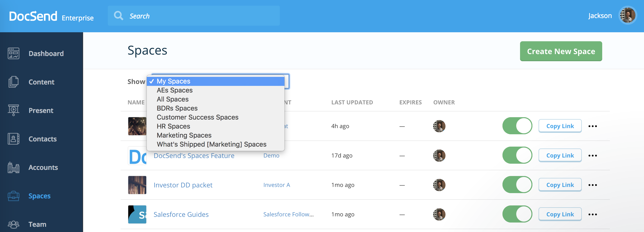Toggle off the space updated 4h ago

517,126
